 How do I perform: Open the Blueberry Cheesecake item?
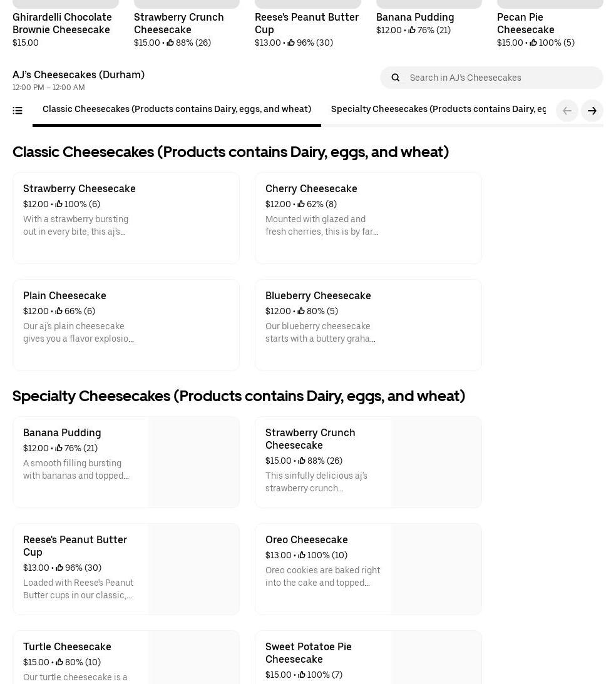click(x=368, y=325)
